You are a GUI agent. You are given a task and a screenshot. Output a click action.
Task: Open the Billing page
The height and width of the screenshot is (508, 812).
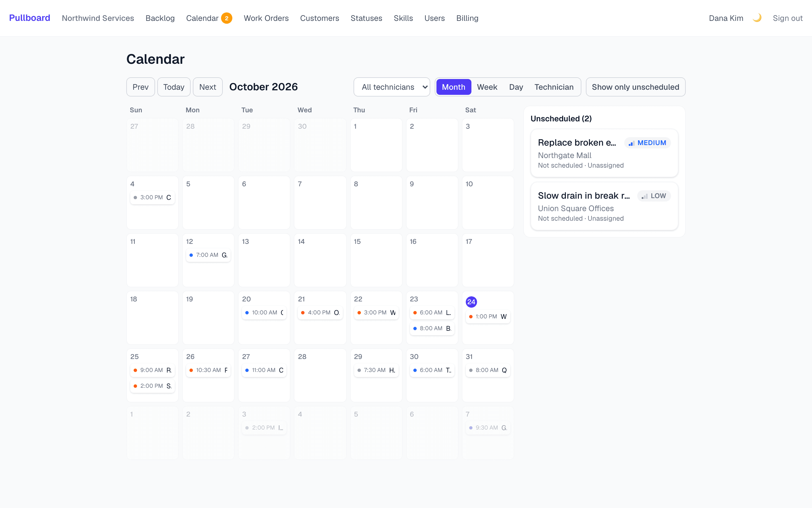coord(467,18)
